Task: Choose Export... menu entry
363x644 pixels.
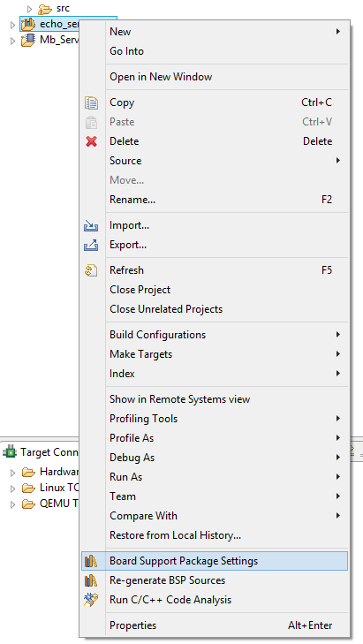Action: click(215, 245)
